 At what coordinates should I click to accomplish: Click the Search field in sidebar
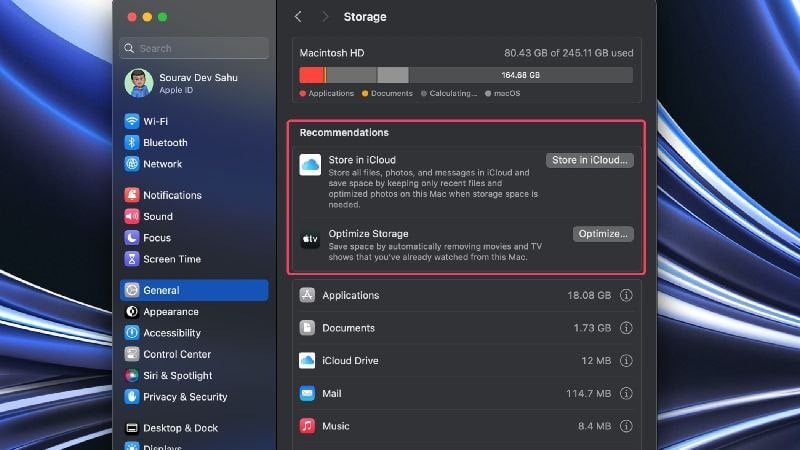pyautogui.click(x=194, y=48)
